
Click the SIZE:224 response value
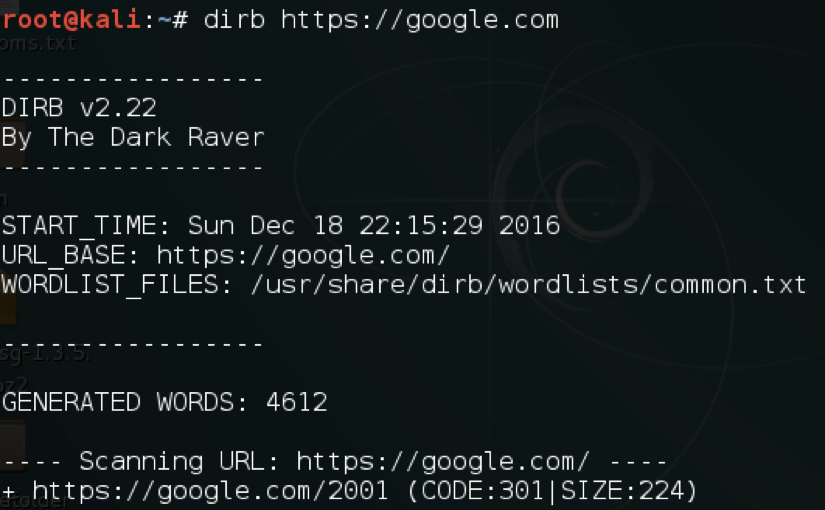(x=622, y=491)
